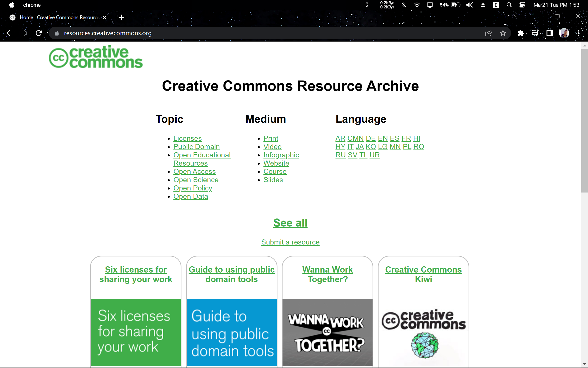Filter by Print medium
Viewport: 588px width, 368px height.
click(x=271, y=138)
